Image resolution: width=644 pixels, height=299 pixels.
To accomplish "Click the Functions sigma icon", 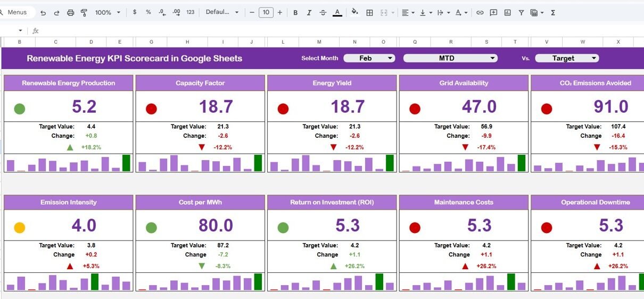I will pos(553,12).
